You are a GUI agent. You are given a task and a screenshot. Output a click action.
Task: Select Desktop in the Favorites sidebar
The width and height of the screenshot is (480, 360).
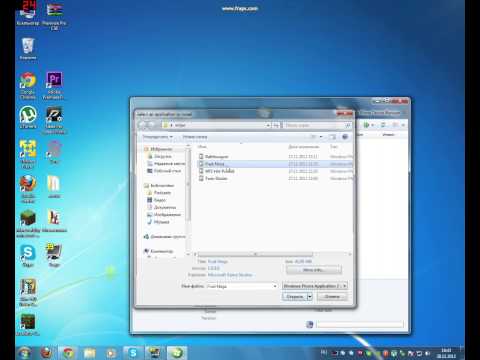coord(164,171)
